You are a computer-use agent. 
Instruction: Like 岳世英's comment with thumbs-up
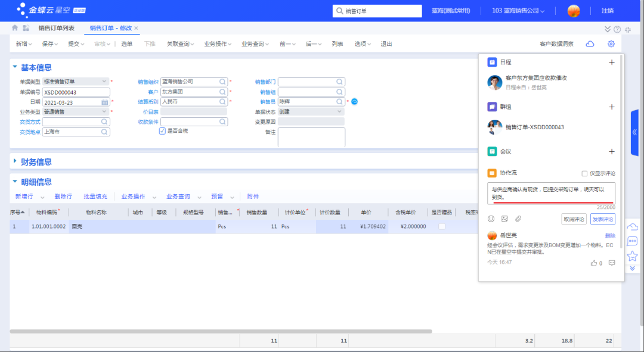point(594,263)
